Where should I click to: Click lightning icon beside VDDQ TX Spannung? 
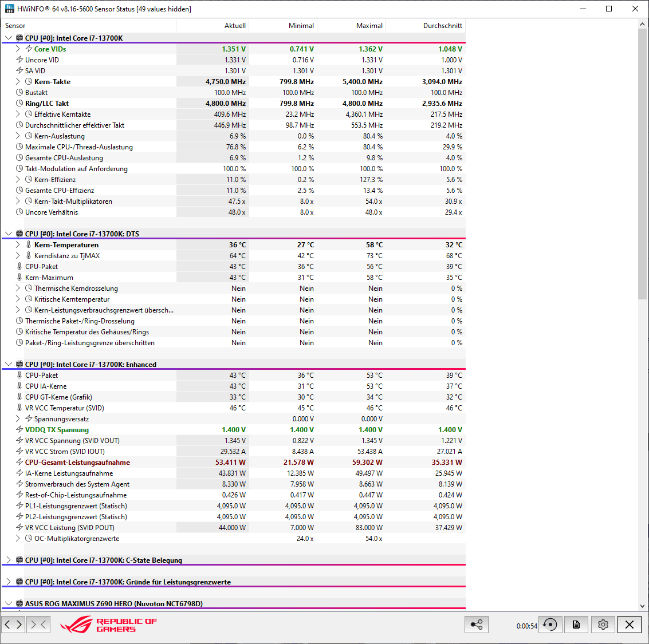(19, 429)
